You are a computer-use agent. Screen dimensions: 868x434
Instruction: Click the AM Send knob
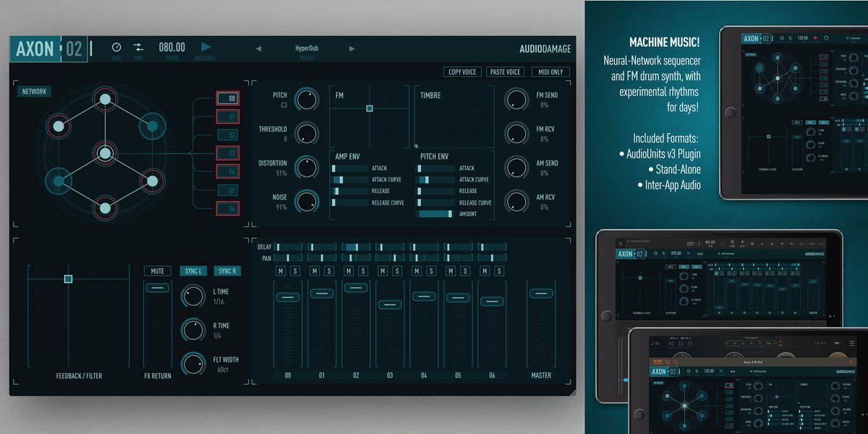pyautogui.click(x=516, y=167)
